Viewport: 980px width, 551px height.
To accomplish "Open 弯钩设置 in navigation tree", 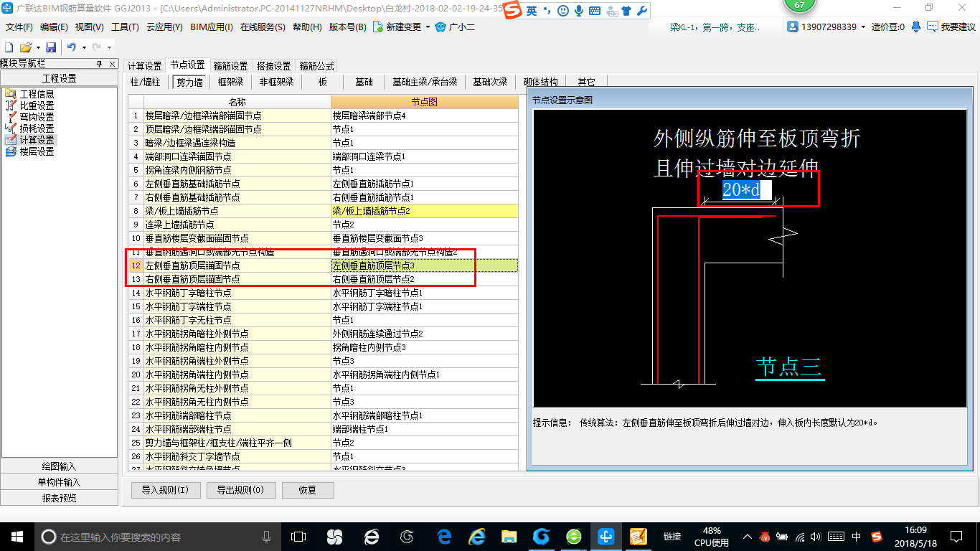I will pyautogui.click(x=37, y=117).
